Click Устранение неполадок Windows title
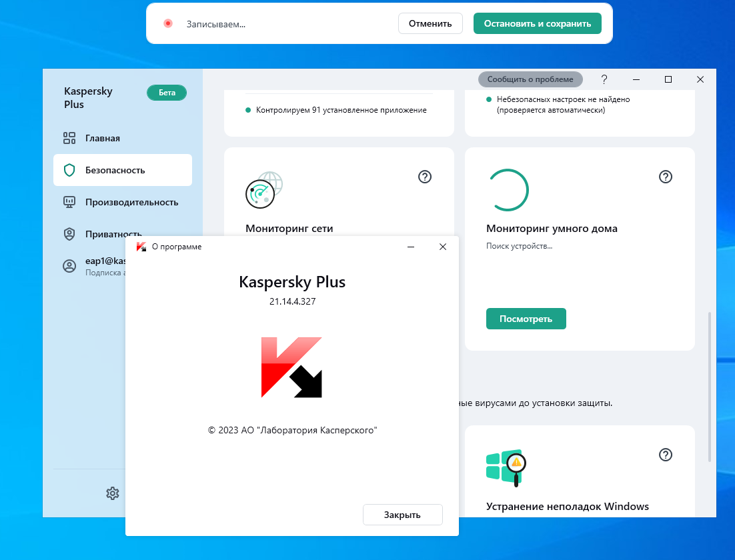Image resolution: width=735 pixels, height=560 pixels. (568, 507)
